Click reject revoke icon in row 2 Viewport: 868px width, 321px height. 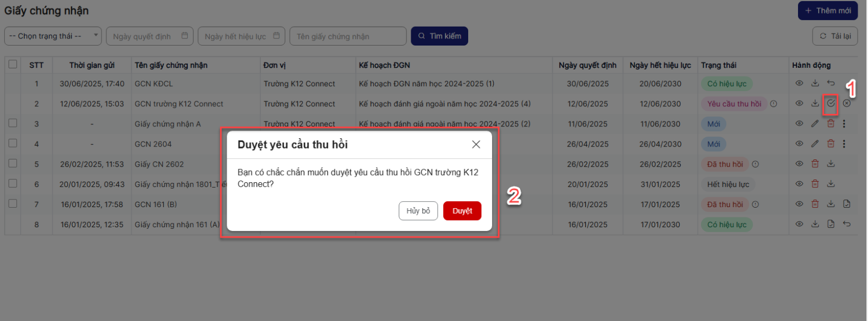point(846,104)
